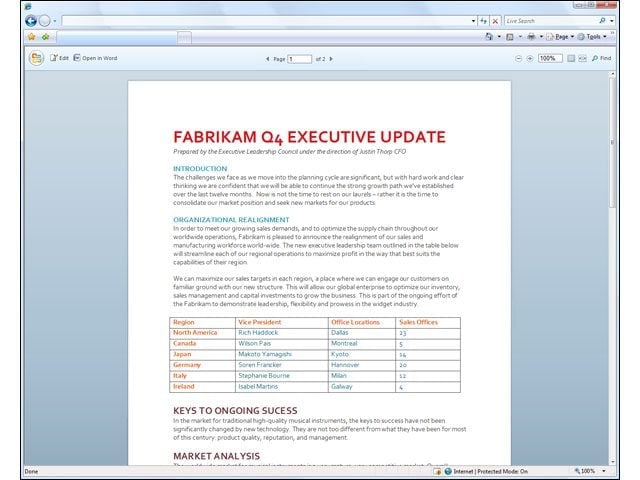This screenshot has height=480, width=640.
Task: Click the round Office document library button
Action: point(36,58)
